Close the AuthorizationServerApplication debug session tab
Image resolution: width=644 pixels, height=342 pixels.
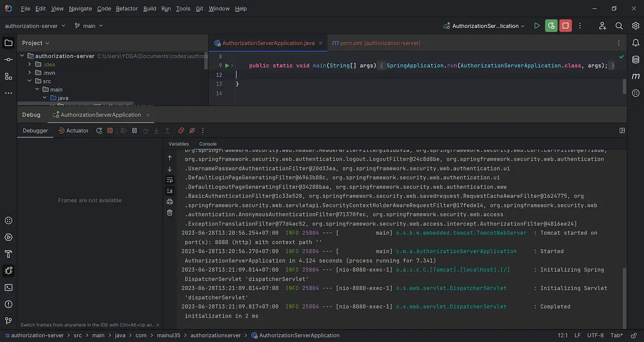pos(148,114)
